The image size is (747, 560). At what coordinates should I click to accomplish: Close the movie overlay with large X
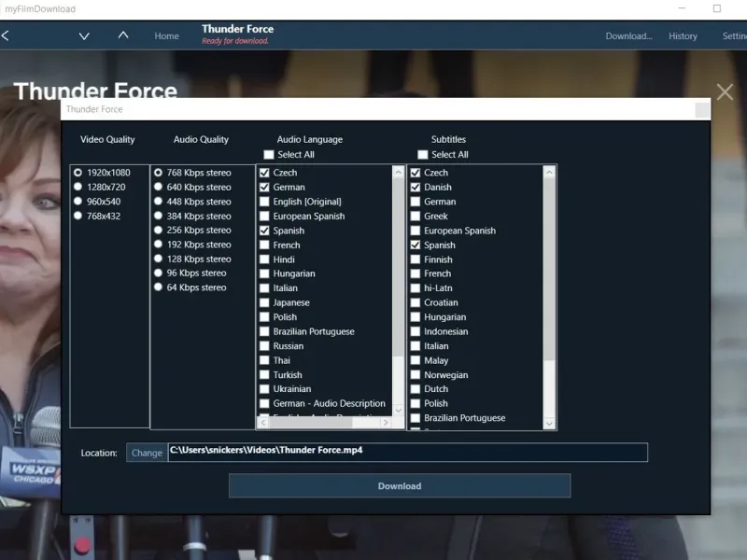[x=725, y=91]
